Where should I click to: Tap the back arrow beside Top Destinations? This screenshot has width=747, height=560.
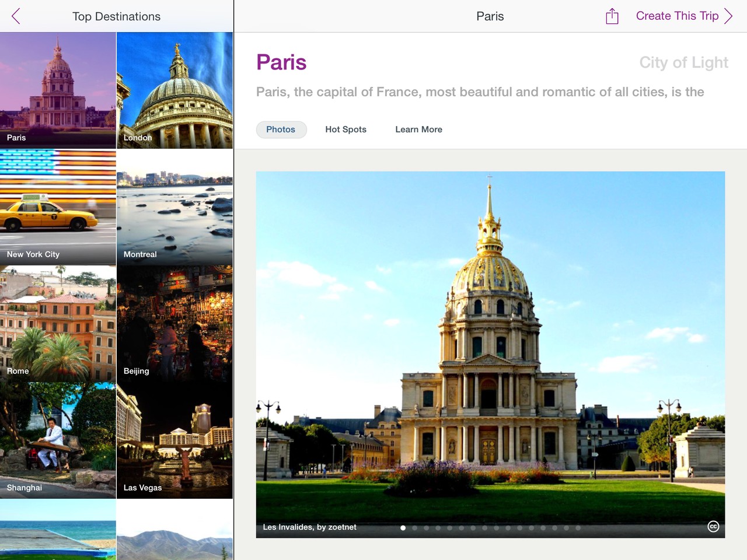[16, 16]
